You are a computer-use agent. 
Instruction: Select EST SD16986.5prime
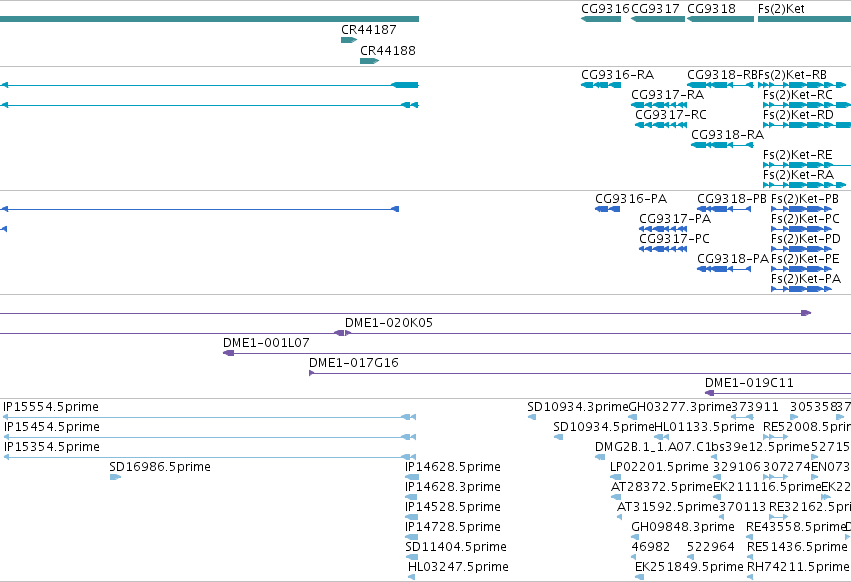pos(160,467)
